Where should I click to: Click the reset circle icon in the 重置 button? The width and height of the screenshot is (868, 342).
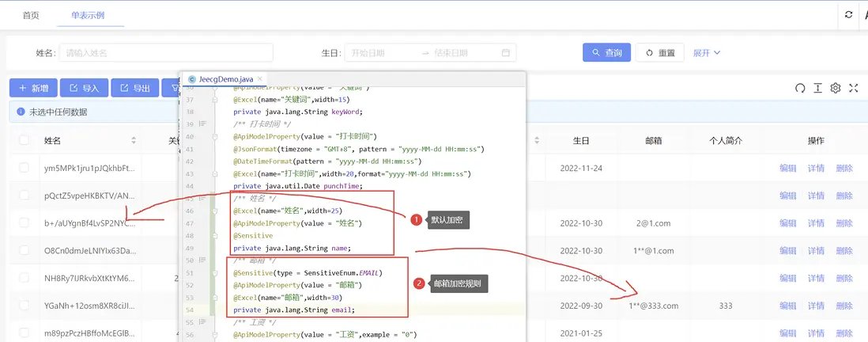tap(650, 53)
